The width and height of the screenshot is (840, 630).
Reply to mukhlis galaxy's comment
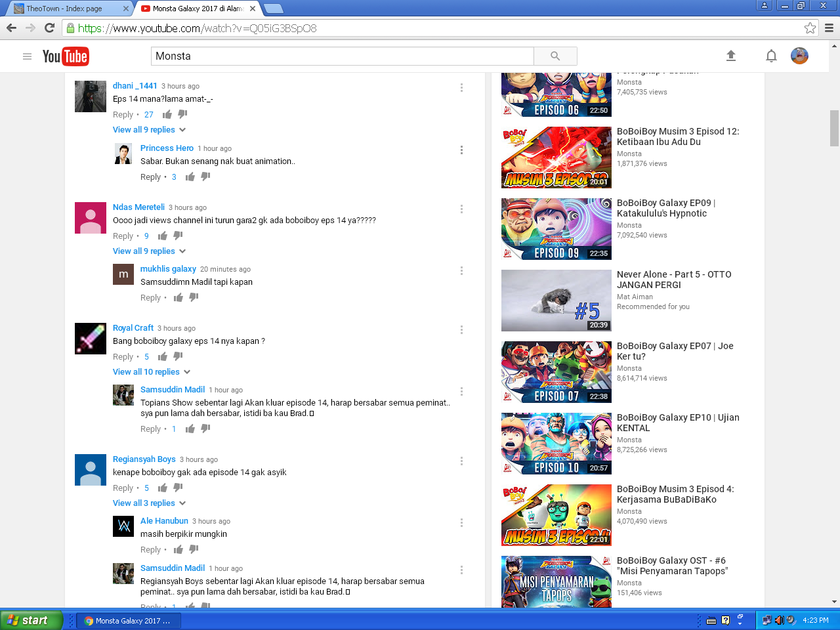click(150, 298)
